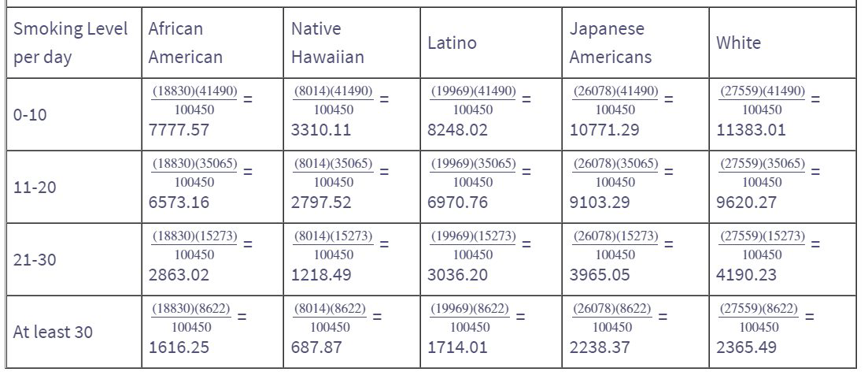Click the "21-30" row label

coord(35,260)
